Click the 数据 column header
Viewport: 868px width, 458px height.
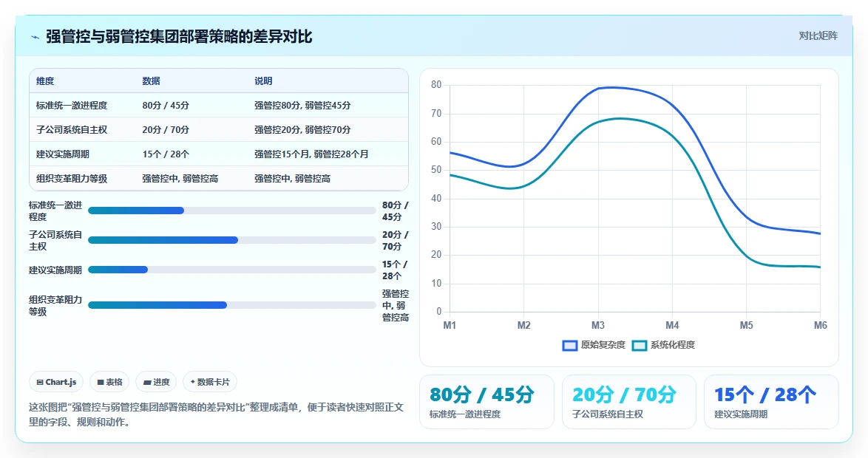tap(151, 81)
